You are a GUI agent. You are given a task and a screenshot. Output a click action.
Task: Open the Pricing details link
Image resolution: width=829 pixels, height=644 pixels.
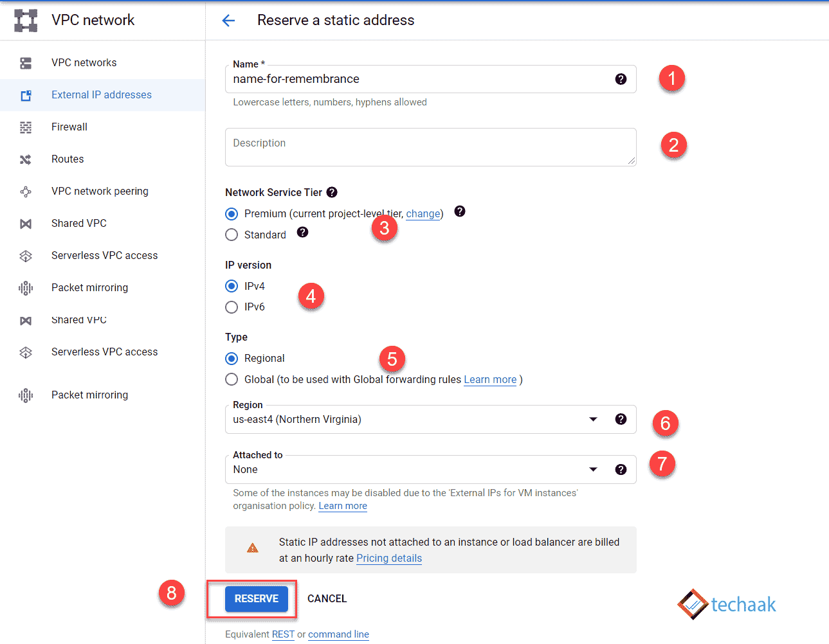pos(389,559)
